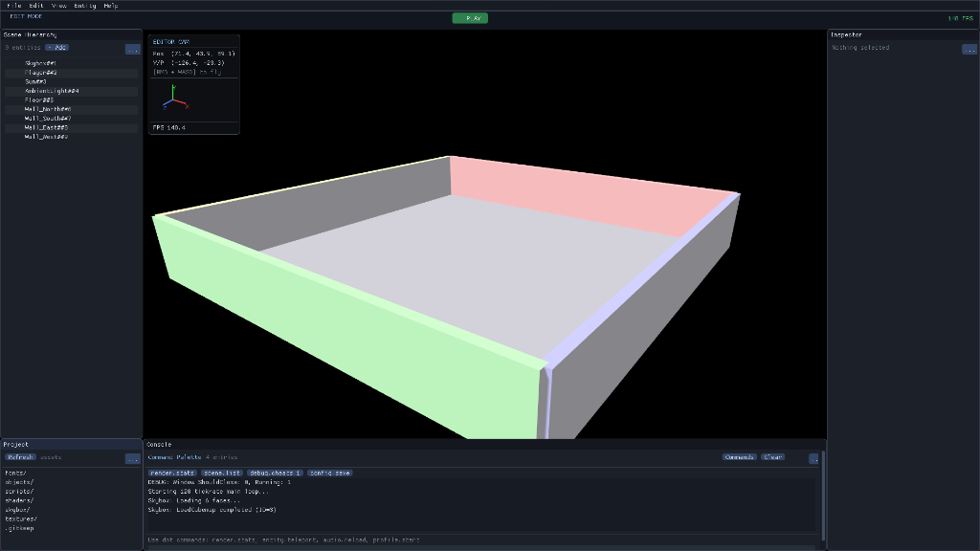
Task: Open Console panel options (…) button
Action: click(x=813, y=458)
